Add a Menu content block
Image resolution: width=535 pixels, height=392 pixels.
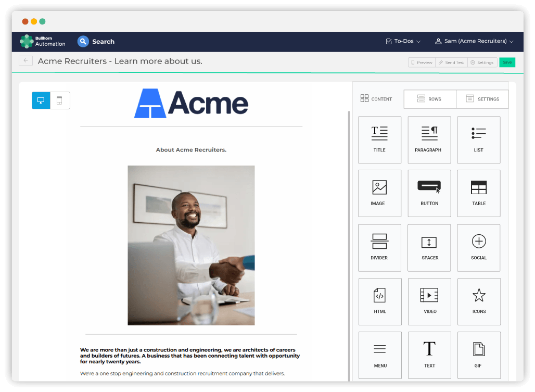pyautogui.click(x=380, y=355)
